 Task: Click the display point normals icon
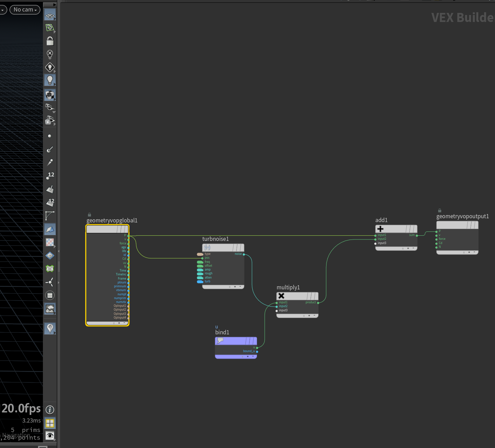click(x=50, y=149)
